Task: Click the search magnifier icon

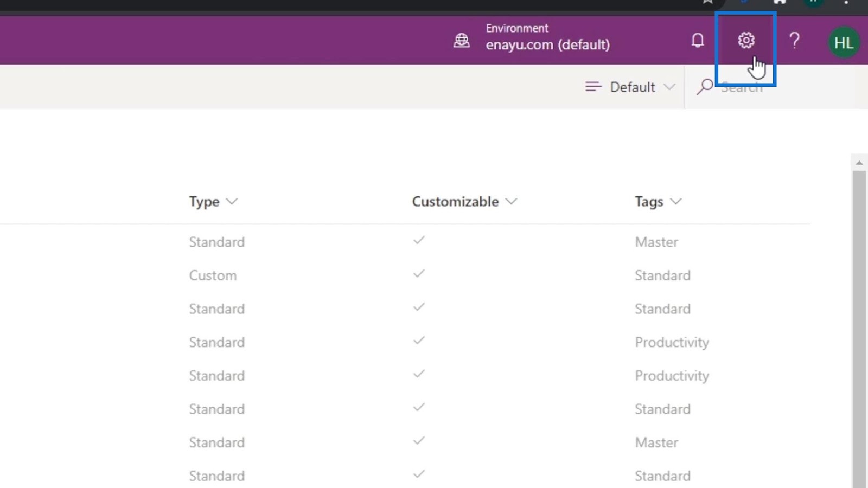Action: coord(705,87)
